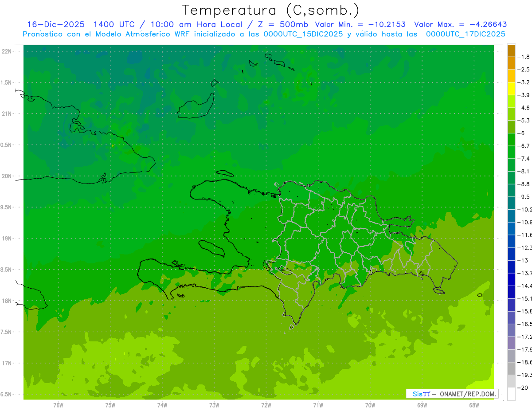Viewport: 532px width, 411px height.
Task: Click the teal swatch between -9.5 and -10.2
Action: click(x=511, y=203)
